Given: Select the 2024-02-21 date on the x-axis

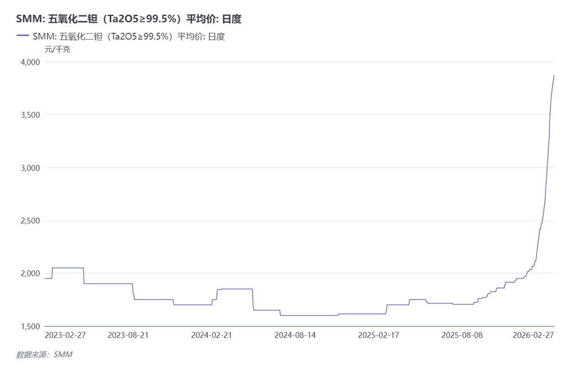Looking at the screenshot, I should point(211,335).
